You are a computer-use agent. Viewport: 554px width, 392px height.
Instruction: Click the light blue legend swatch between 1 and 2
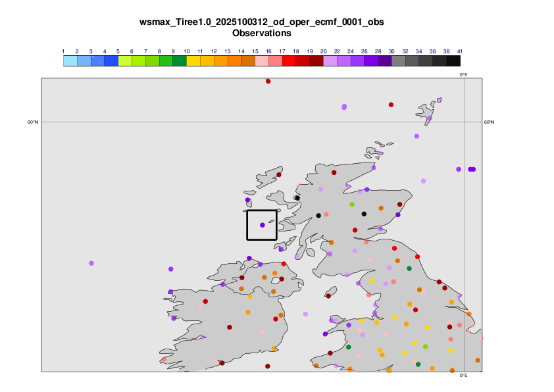(70, 61)
